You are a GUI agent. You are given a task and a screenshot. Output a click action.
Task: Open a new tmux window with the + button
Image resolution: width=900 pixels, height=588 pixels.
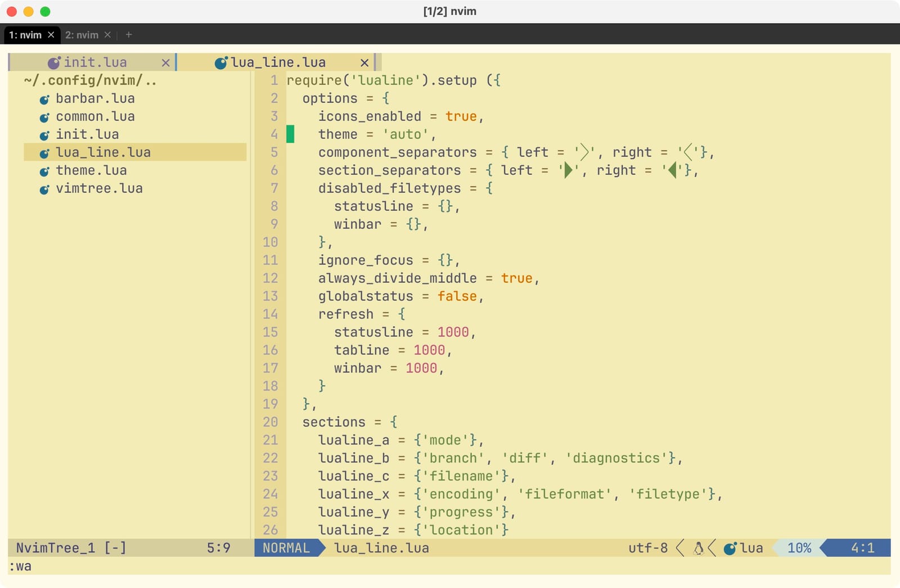pyautogui.click(x=128, y=34)
